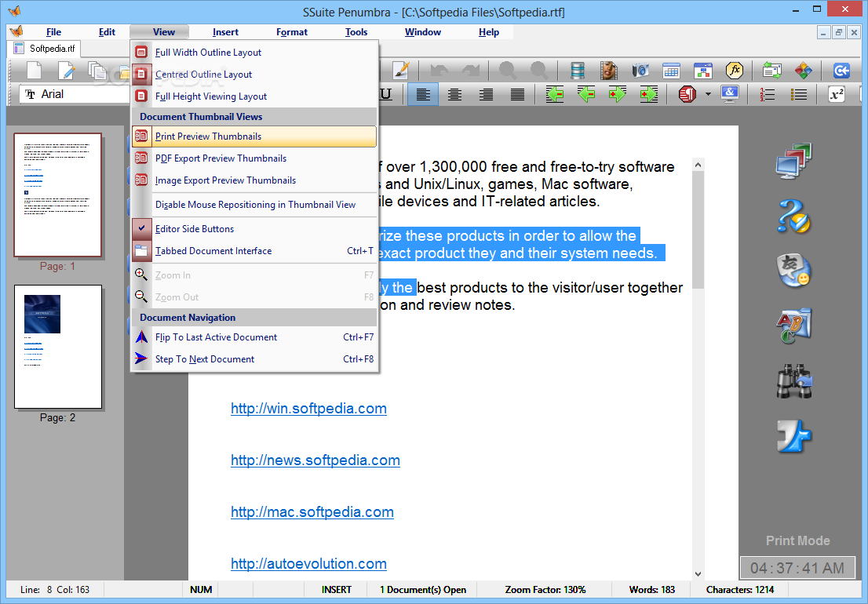Click the stacked monitors side button
Viewport: 868px width, 604px height.
793,161
